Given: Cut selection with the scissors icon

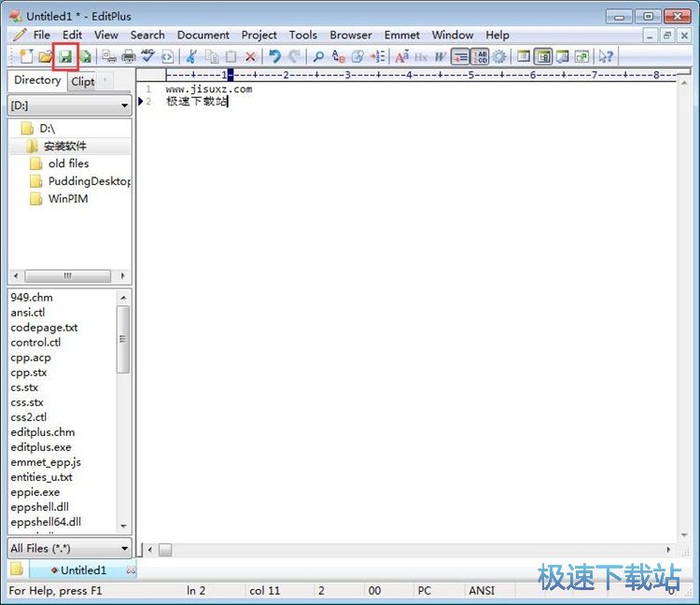Looking at the screenshot, I should (191, 57).
